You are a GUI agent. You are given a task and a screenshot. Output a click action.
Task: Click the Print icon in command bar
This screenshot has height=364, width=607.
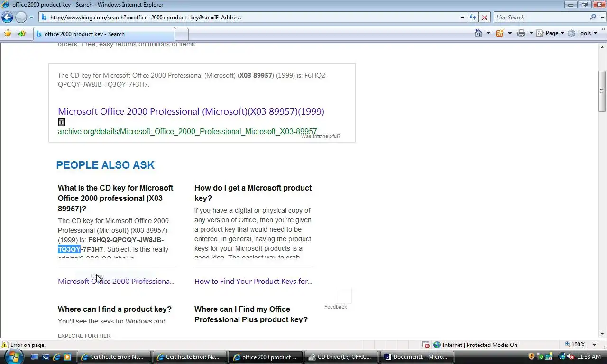[521, 33]
